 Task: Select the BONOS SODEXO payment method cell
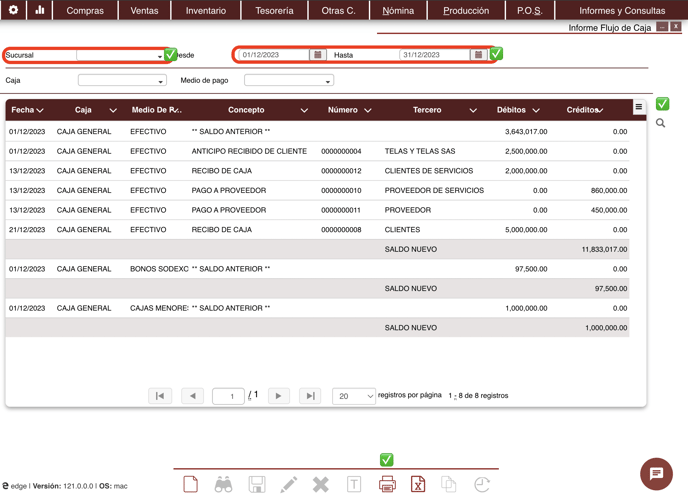point(159,269)
